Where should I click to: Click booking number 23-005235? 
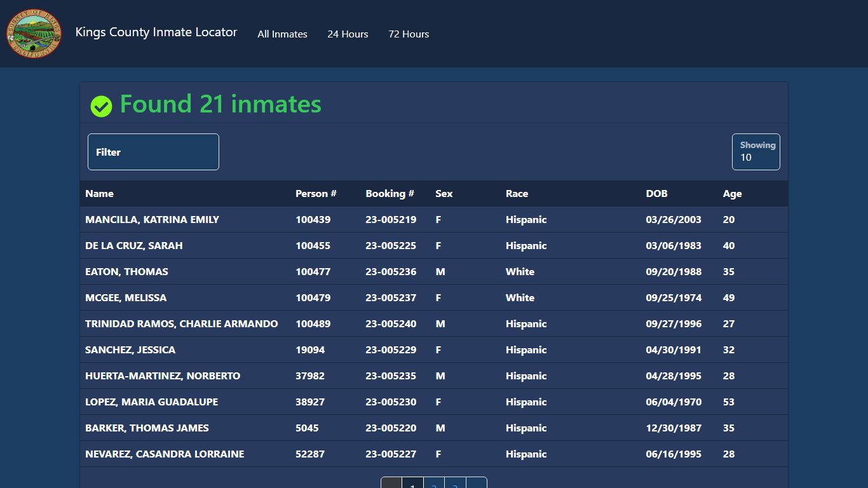pos(391,376)
